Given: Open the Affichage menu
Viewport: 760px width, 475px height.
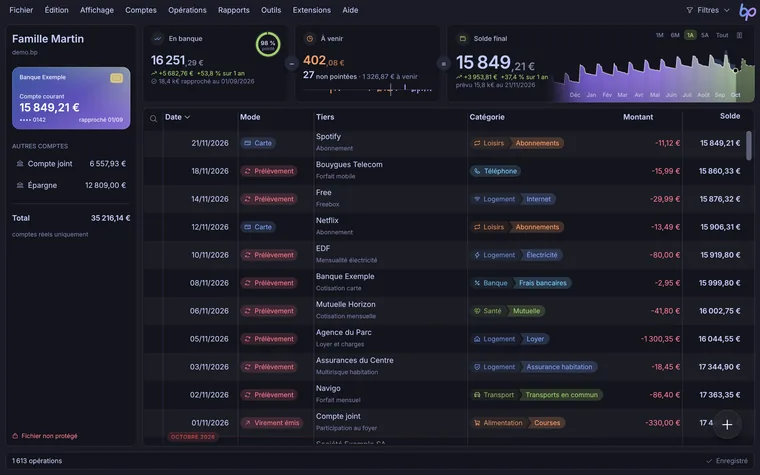Looking at the screenshot, I should 96,10.
